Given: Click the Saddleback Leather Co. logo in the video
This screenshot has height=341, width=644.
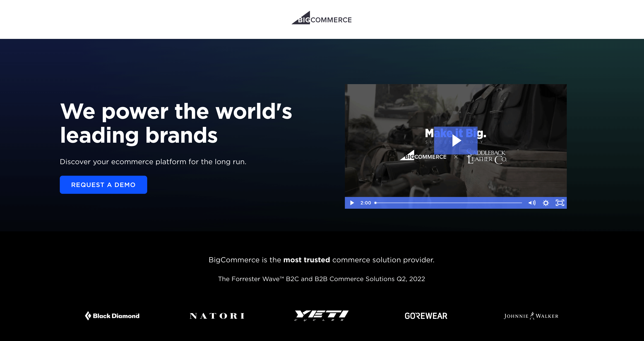Looking at the screenshot, I should point(487,156).
